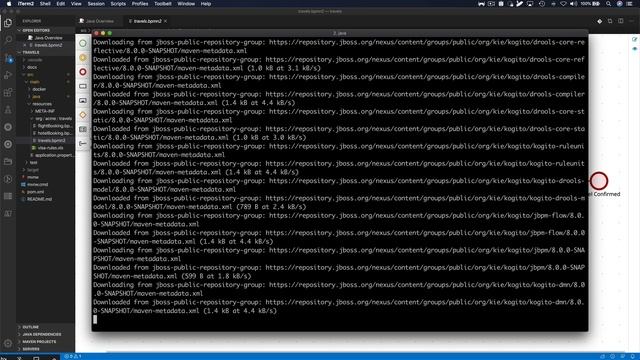Open the Scripts menu

(x=118, y=4)
